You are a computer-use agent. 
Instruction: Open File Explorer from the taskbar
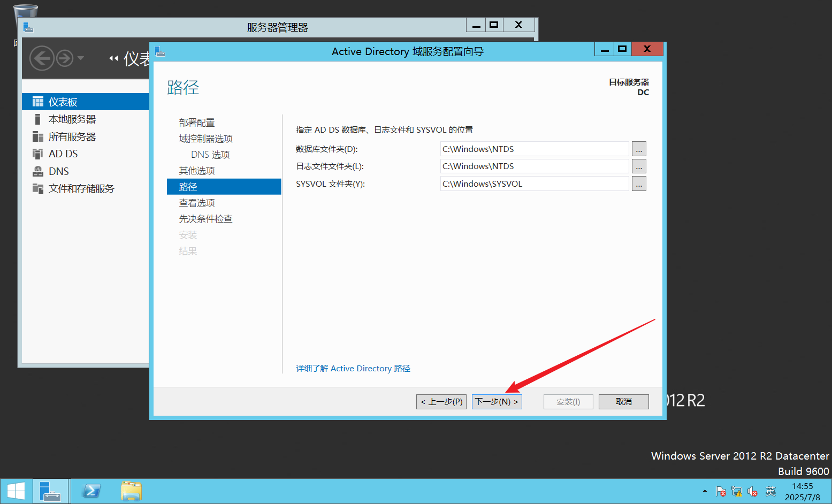tap(131, 491)
